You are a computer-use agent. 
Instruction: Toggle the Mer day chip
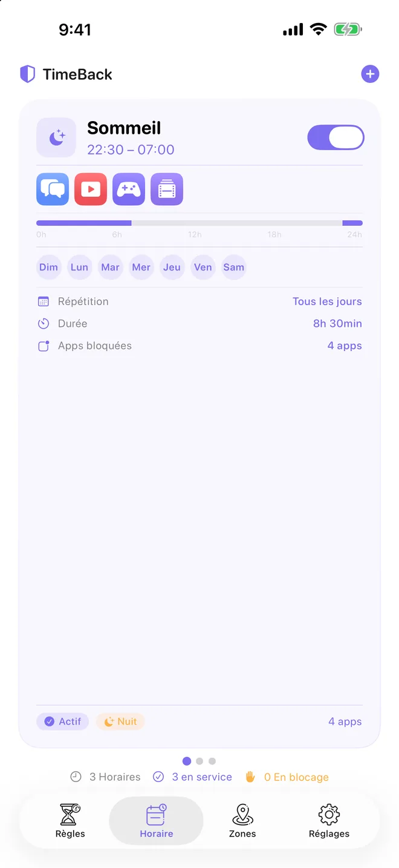141,267
